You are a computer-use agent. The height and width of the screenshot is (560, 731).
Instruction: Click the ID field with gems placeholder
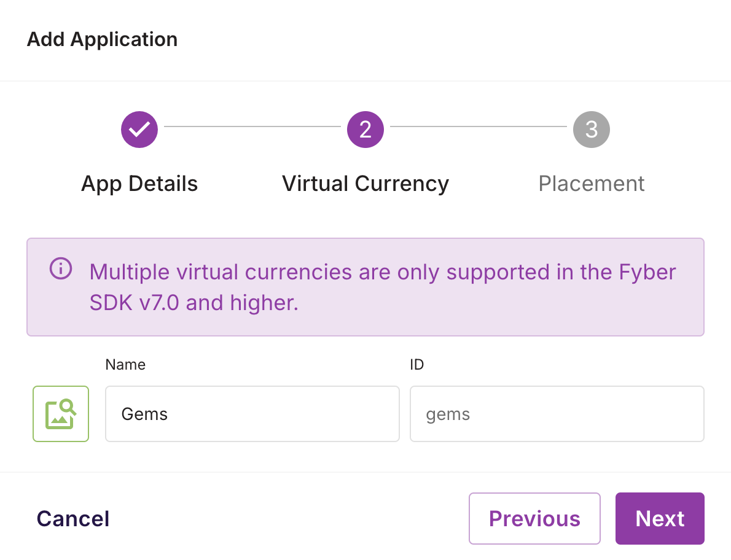coord(557,414)
